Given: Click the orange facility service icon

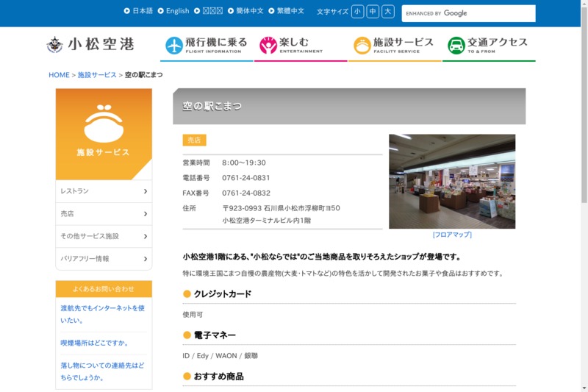Looking at the screenshot, I should coord(362,46).
